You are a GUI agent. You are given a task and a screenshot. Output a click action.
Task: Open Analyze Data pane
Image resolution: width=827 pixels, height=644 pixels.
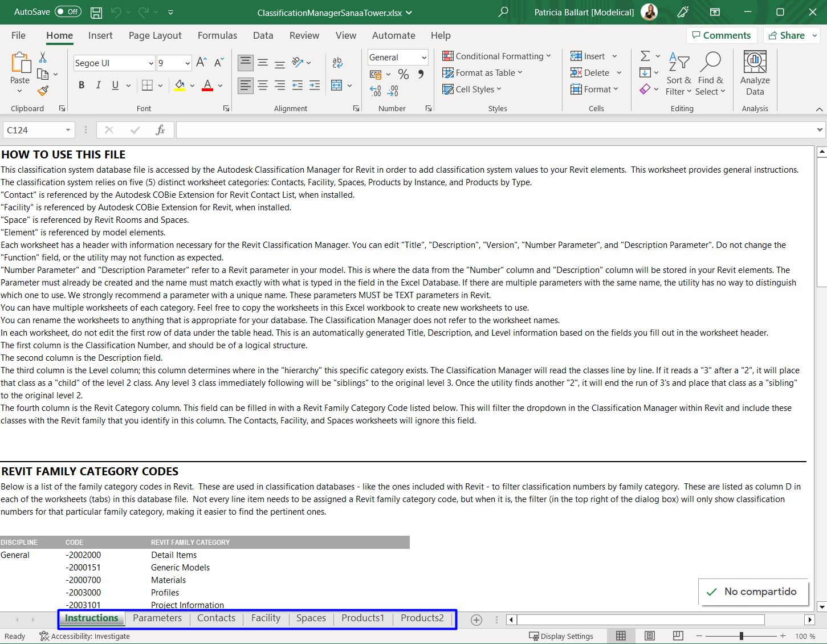coord(755,73)
